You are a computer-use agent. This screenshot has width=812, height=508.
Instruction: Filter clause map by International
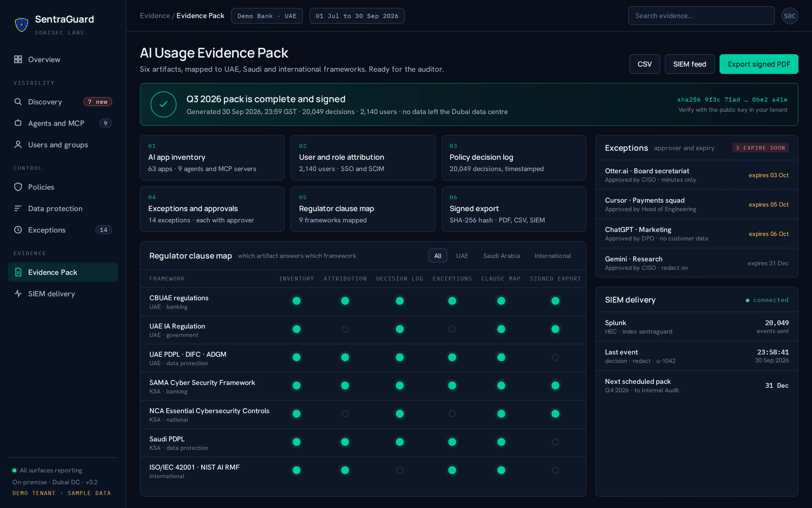(553, 256)
